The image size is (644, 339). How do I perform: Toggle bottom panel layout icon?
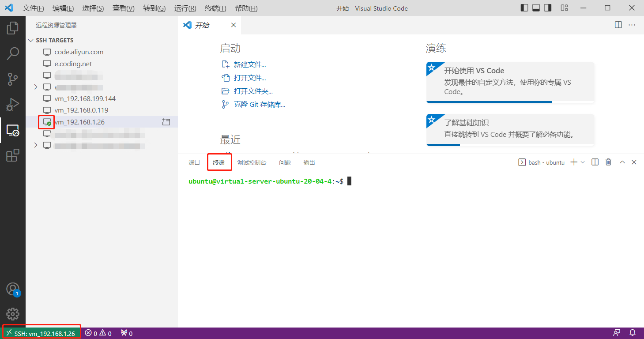536,8
